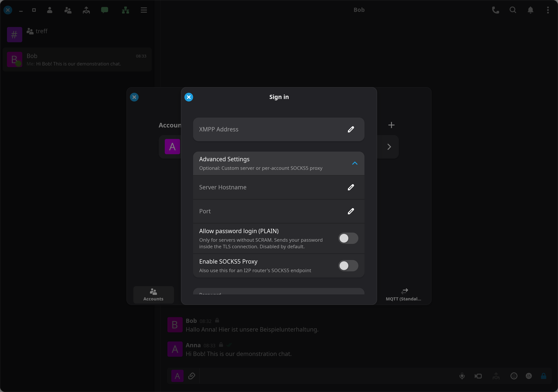This screenshot has height=392, width=558.
Task: Open account details chevron arrow
Action: [x=389, y=147]
